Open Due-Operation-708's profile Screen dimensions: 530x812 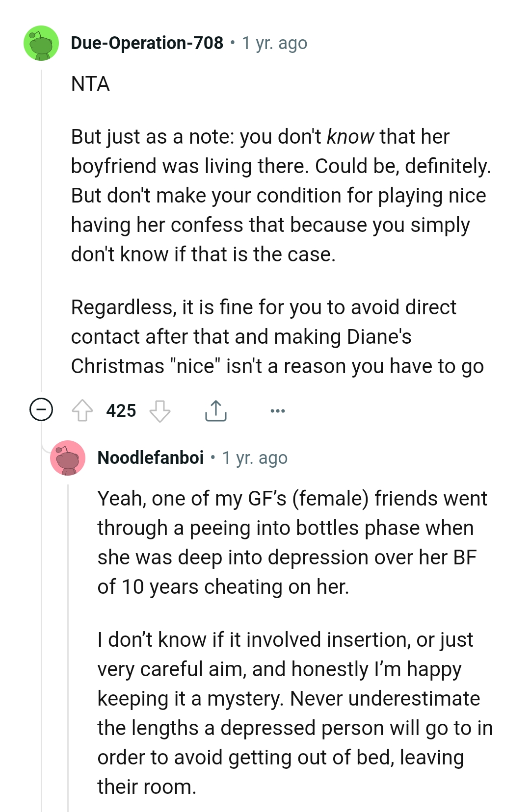pos(145,43)
